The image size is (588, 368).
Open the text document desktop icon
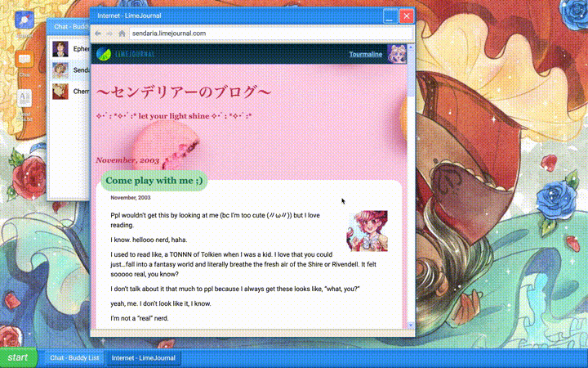click(x=24, y=98)
